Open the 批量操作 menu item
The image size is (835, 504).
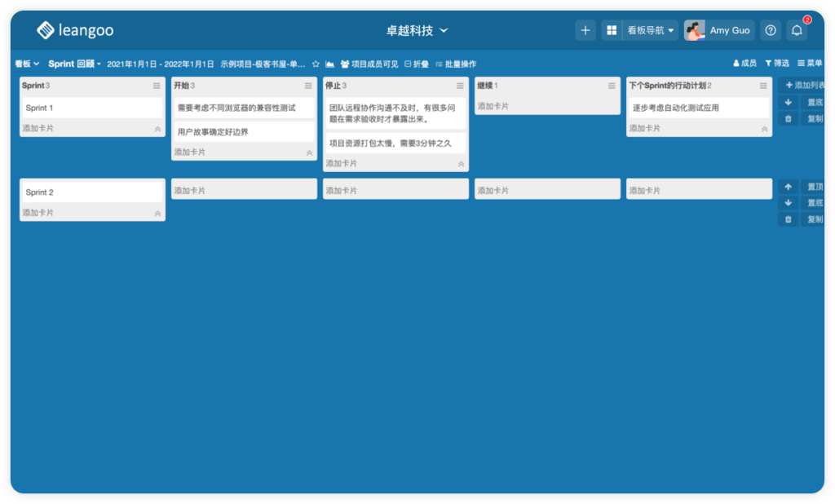tap(458, 63)
